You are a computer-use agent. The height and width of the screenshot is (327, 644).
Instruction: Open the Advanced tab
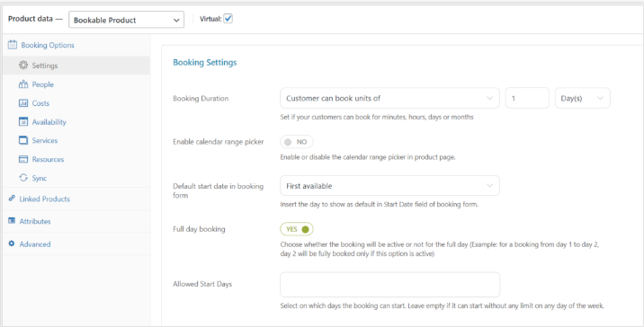pos(35,244)
